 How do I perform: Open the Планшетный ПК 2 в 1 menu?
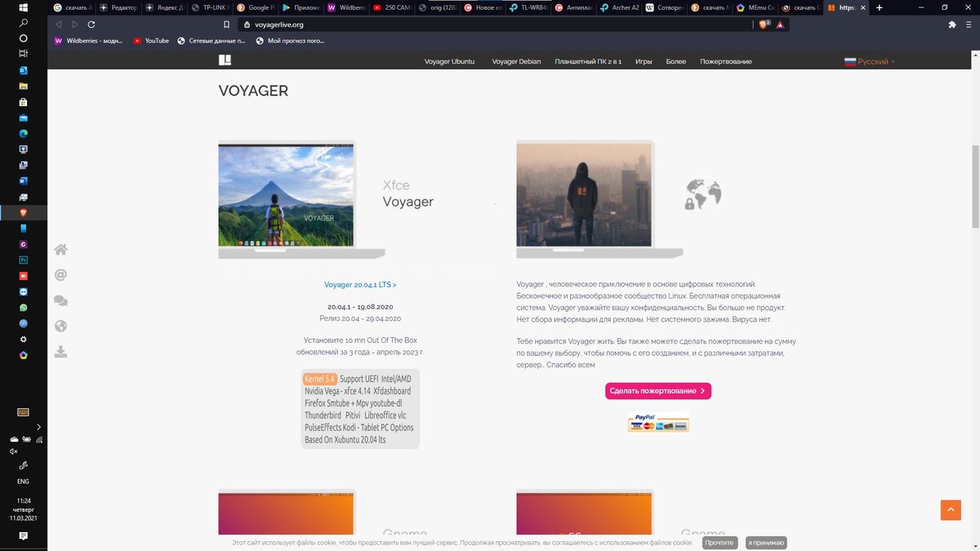click(588, 61)
